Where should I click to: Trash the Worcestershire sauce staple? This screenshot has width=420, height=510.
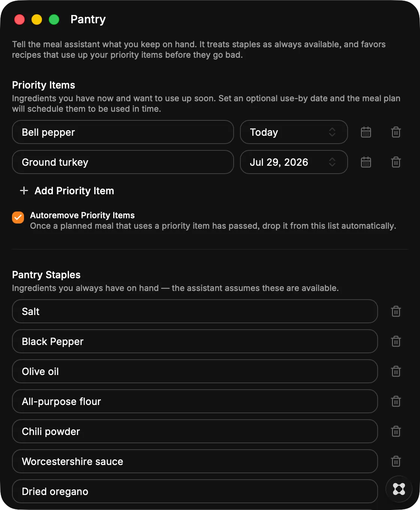click(x=396, y=461)
